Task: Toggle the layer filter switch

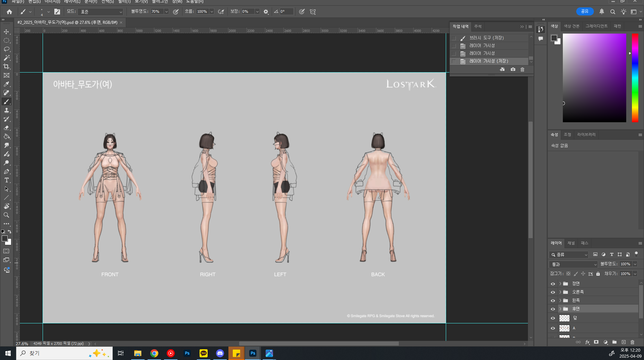Action: point(636,254)
